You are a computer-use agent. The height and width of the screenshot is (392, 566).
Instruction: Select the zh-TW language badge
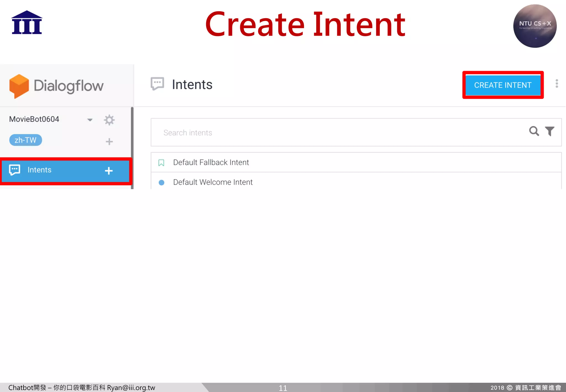coord(25,140)
